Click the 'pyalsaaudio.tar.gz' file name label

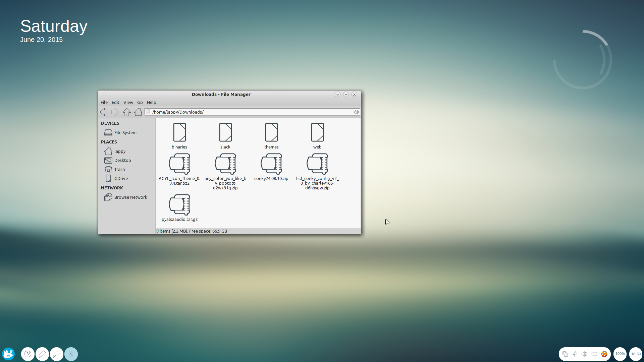click(179, 219)
